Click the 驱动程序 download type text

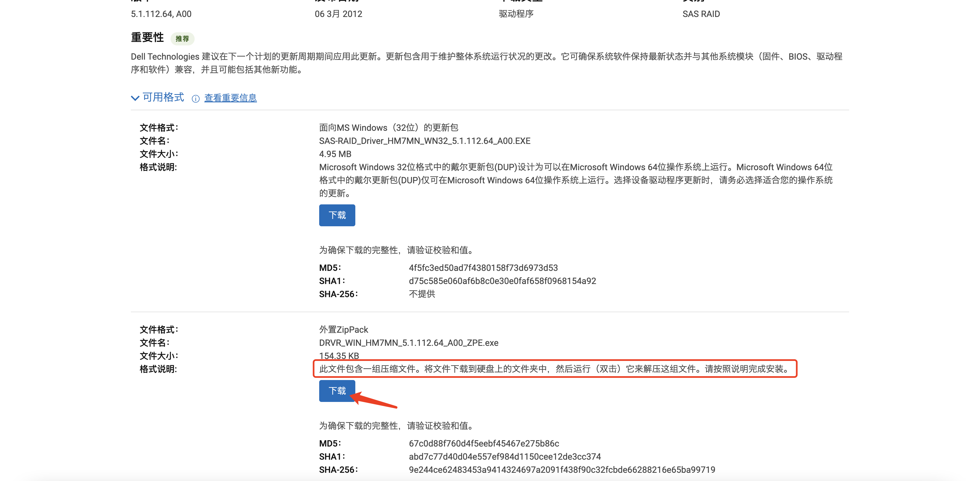516,14
